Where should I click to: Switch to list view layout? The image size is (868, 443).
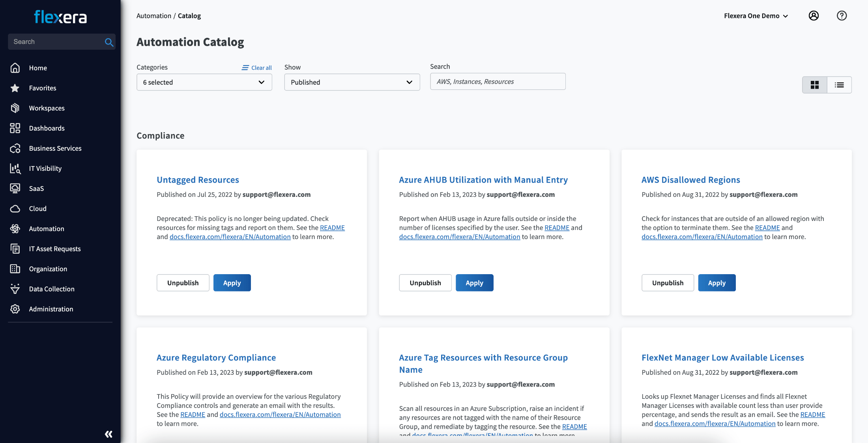(839, 85)
